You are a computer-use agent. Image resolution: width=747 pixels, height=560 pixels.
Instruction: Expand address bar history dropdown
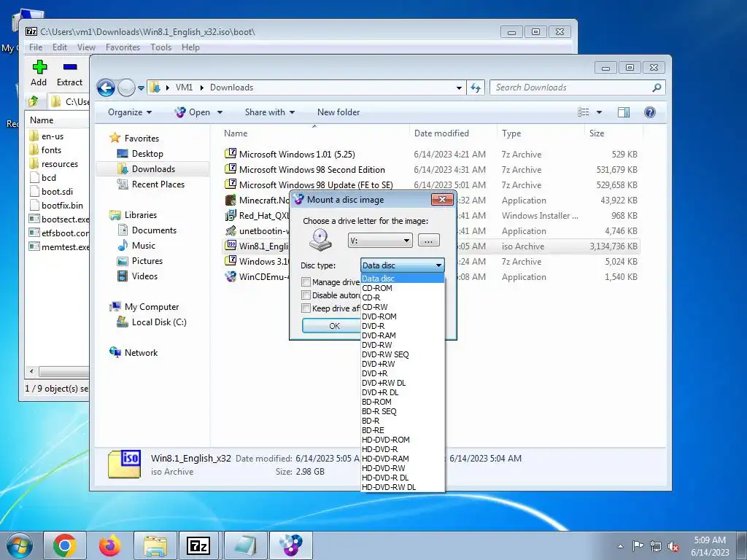[459, 87]
